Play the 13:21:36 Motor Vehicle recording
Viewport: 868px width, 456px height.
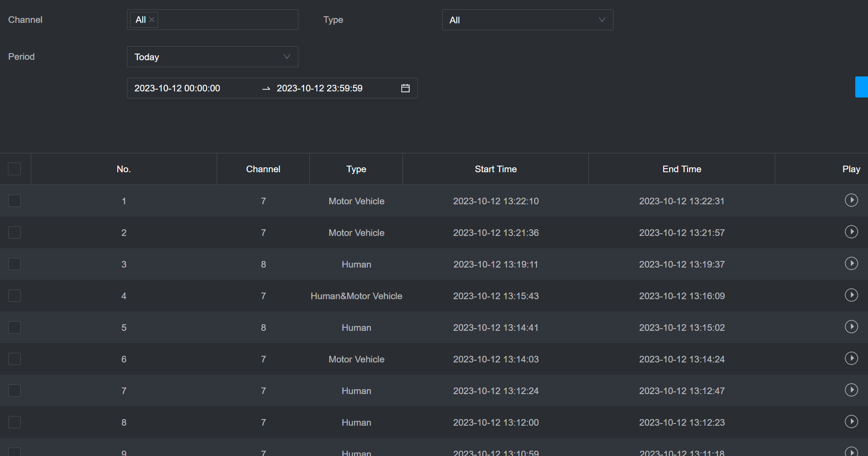(x=851, y=232)
